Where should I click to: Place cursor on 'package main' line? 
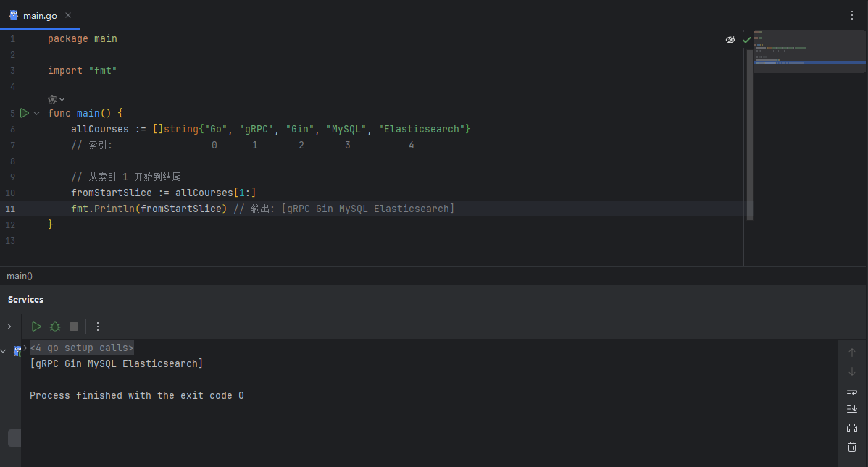83,38
